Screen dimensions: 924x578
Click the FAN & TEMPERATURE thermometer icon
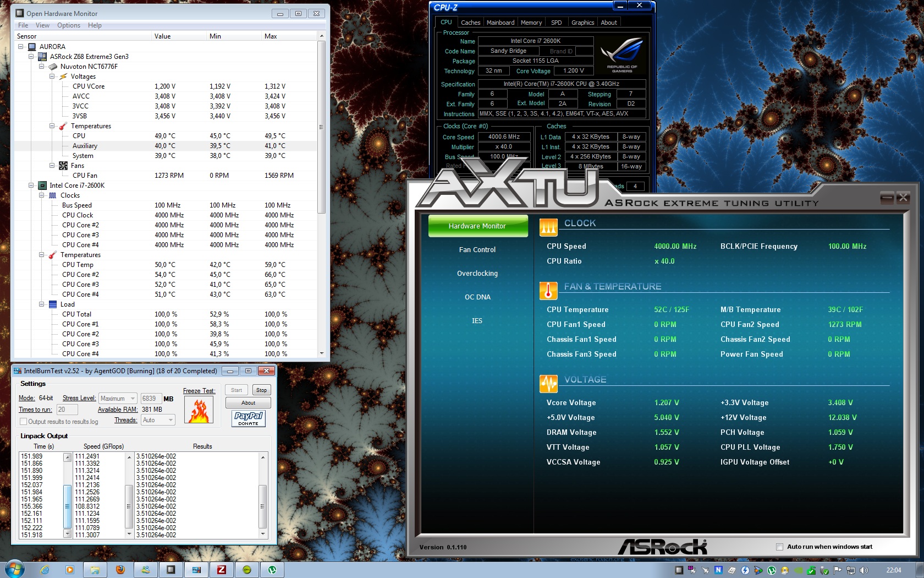click(548, 290)
